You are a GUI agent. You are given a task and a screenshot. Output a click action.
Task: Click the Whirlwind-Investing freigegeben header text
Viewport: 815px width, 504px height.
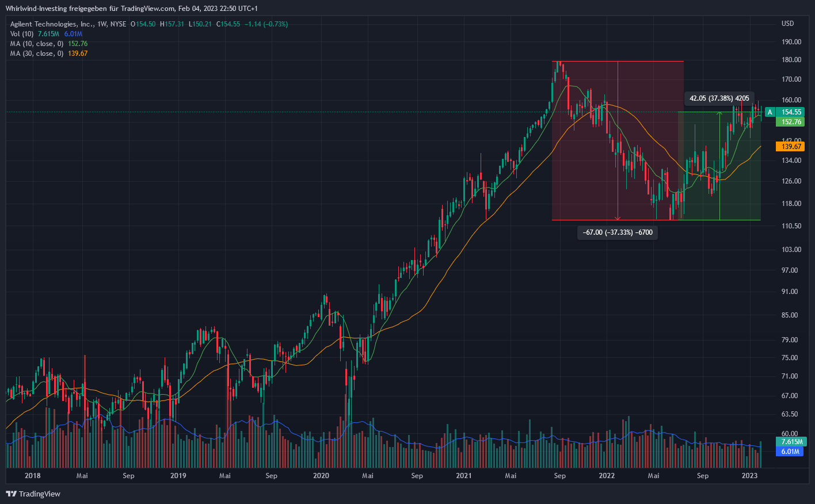tap(56, 9)
